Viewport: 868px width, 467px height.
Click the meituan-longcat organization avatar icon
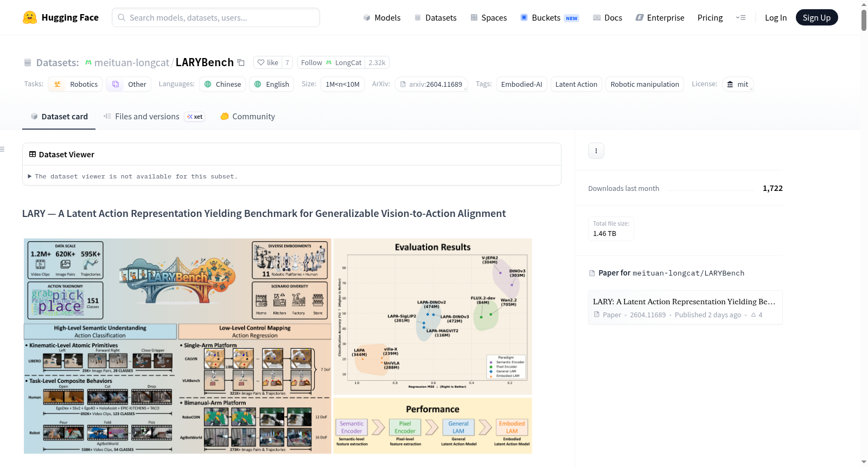coord(88,63)
